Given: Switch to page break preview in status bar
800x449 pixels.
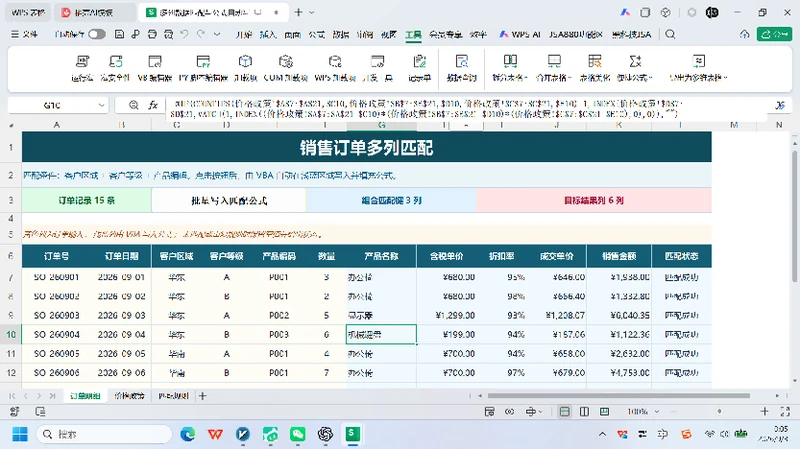Looking at the screenshot, I should 605,411.
